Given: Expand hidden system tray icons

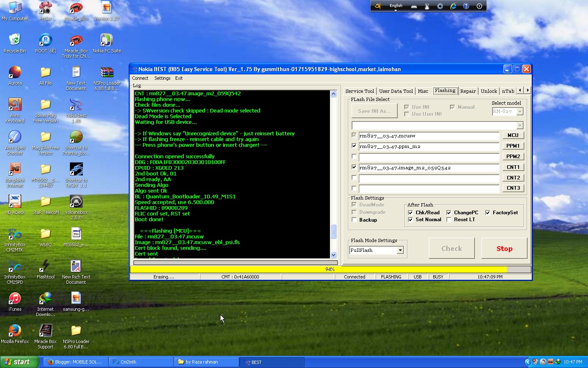Looking at the screenshot, I should tap(528, 362).
